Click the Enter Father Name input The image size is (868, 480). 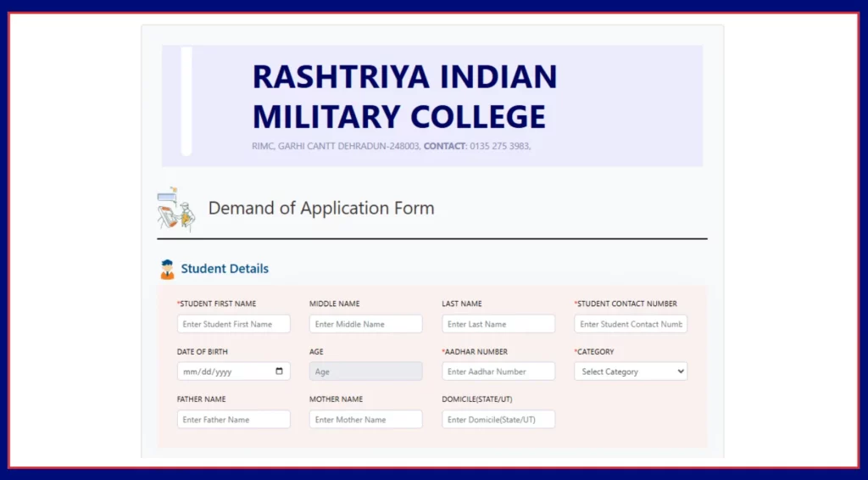[x=233, y=420]
